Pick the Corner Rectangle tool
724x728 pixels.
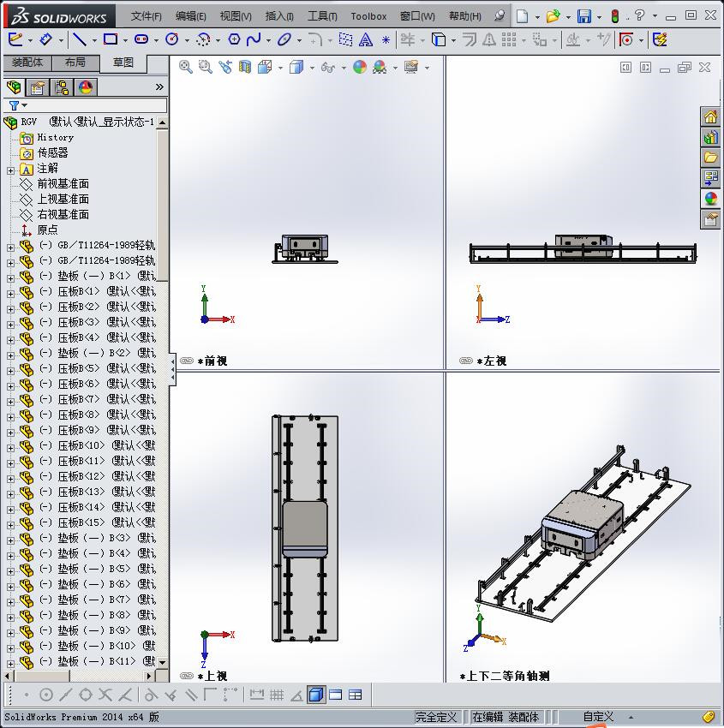coord(111,39)
